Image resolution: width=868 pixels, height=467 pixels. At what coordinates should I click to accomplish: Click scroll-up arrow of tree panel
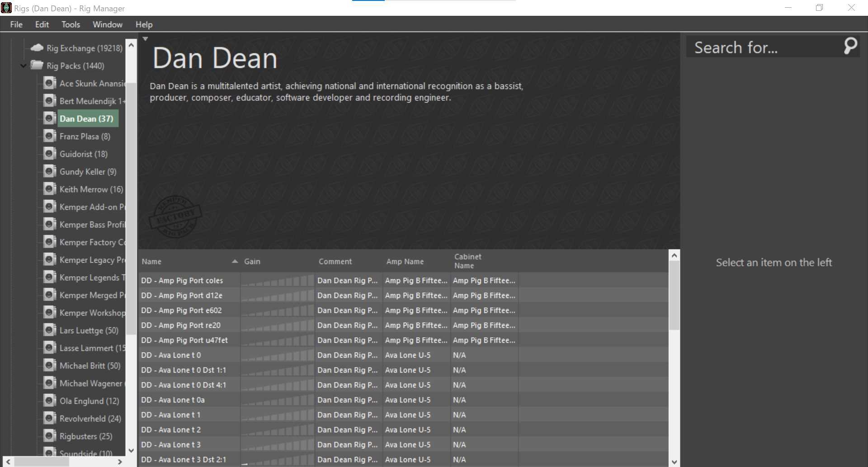(x=131, y=45)
